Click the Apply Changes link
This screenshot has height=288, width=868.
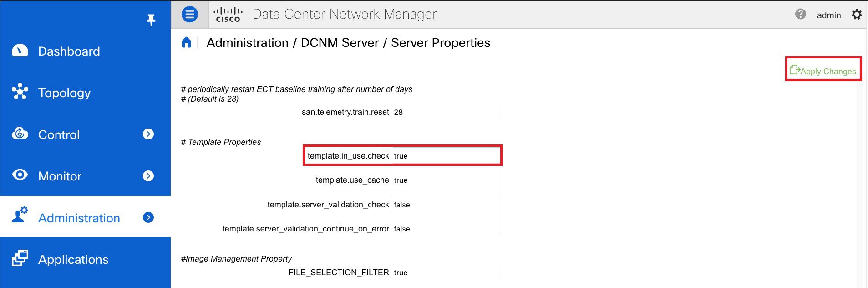[x=828, y=71]
